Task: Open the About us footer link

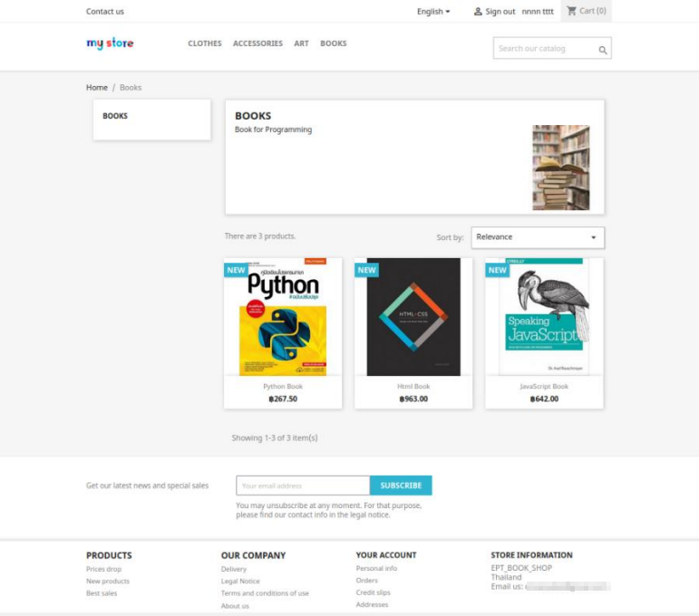Action: [235, 605]
